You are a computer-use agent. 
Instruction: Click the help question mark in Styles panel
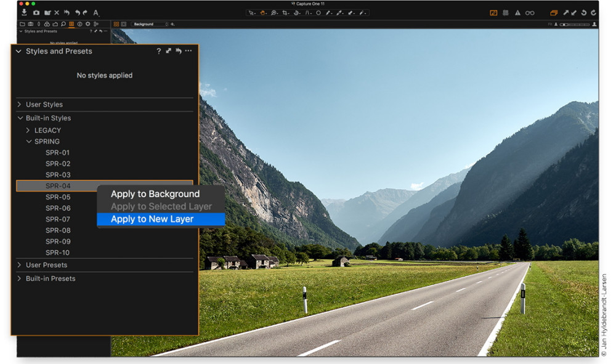[159, 51]
